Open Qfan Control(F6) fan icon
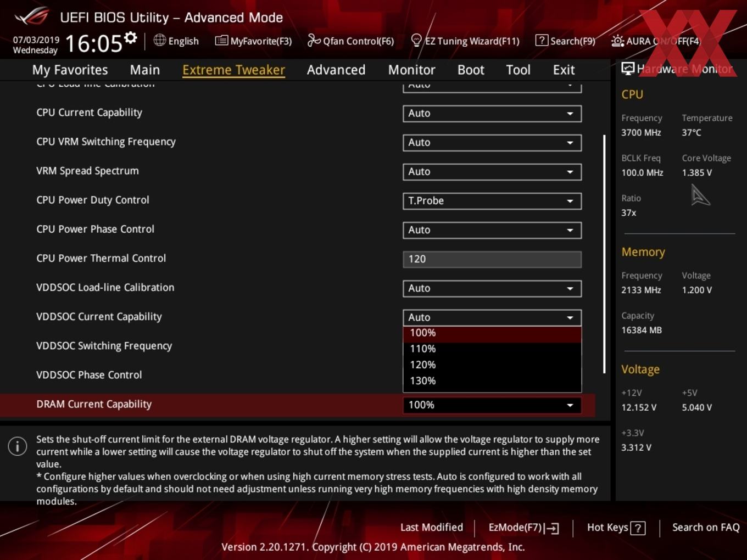 point(314,41)
